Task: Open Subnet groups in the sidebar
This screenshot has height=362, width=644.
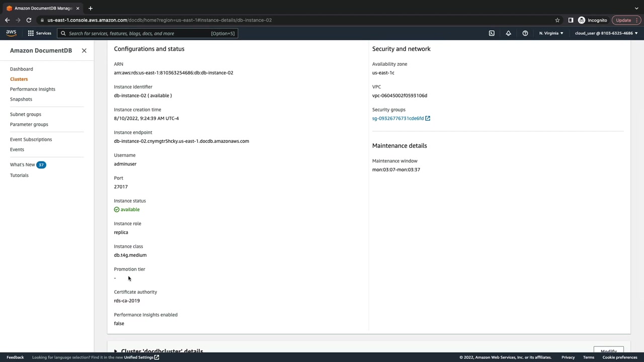Action: [26, 114]
